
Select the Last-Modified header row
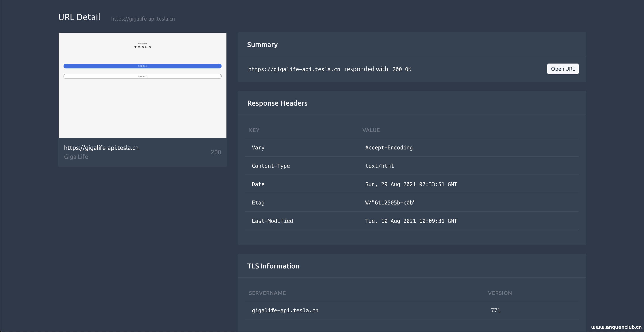(272, 221)
